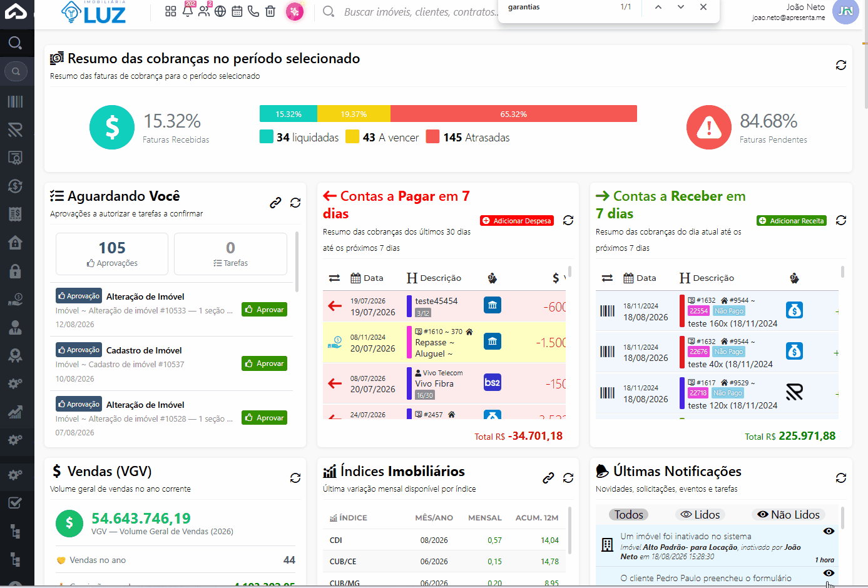Go to the next find match for garantias
Screen dimensions: 868x588
pyautogui.click(x=681, y=7)
